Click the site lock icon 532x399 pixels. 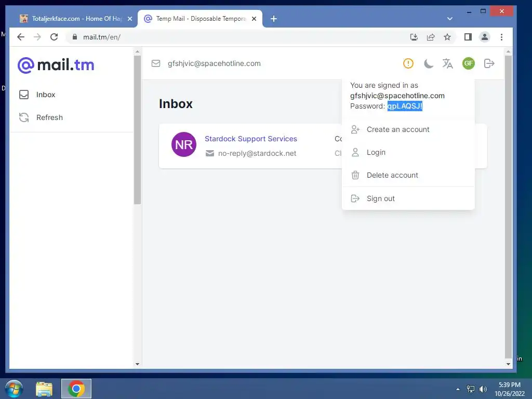(75, 37)
